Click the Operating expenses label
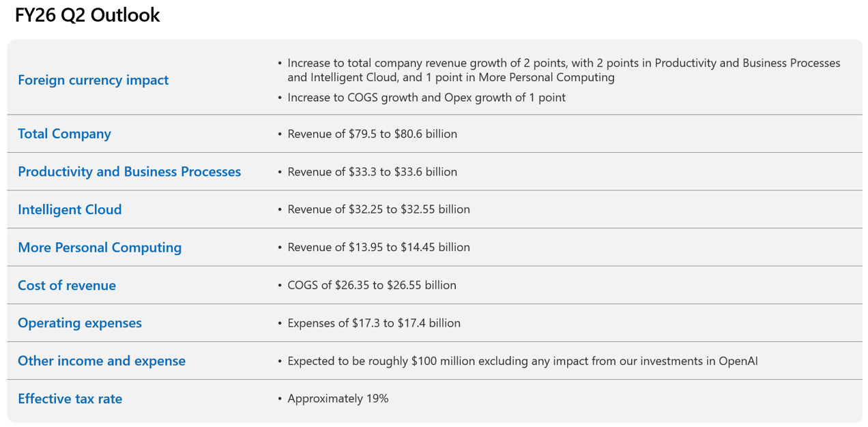The height and width of the screenshot is (427, 868). 80,323
